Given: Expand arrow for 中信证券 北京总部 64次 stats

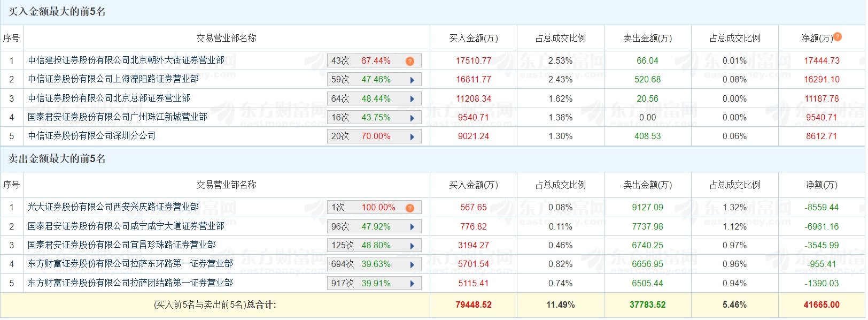Looking at the screenshot, I should click(412, 99).
